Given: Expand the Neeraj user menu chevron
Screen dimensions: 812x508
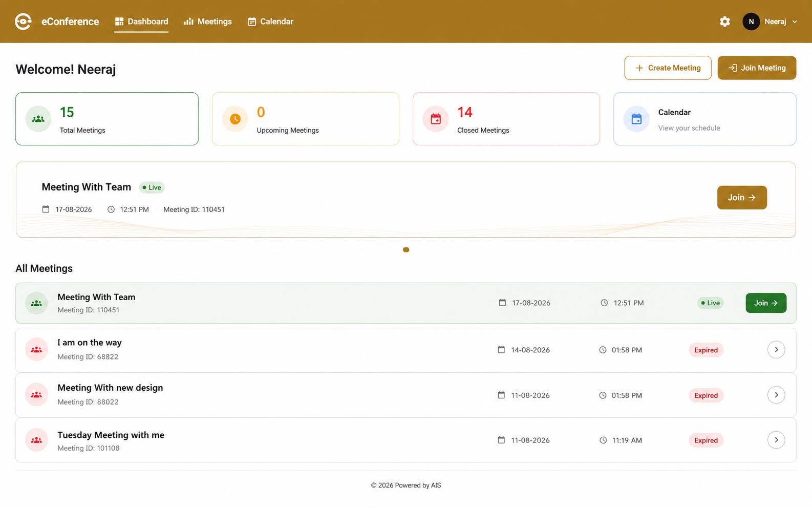Looking at the screenshot, I should (795, 22).
